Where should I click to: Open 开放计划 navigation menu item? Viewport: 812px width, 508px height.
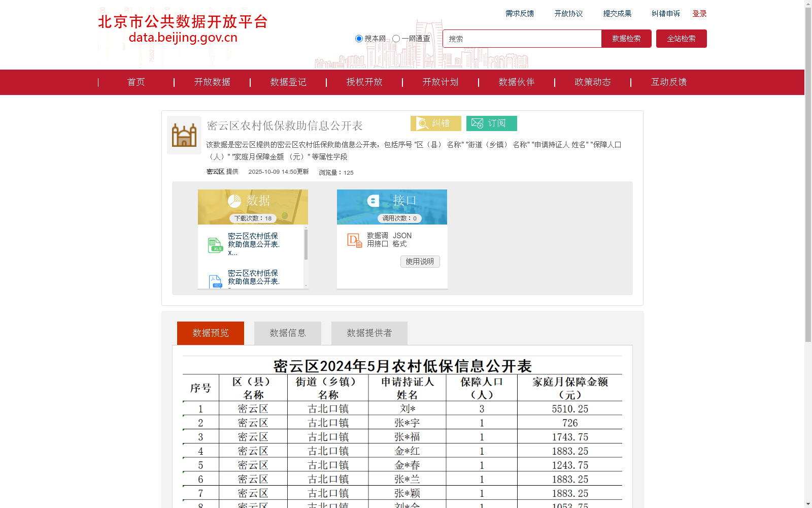(x=441, y=82)
